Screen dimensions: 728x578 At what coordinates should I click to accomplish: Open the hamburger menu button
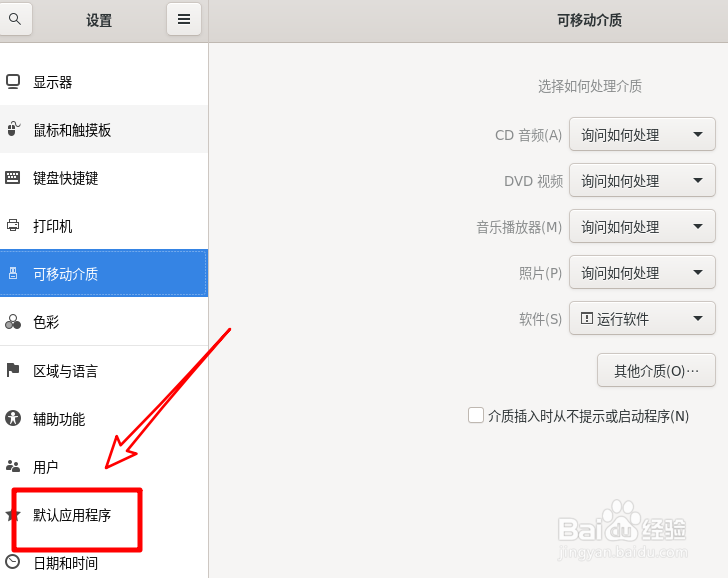tap(184, 19)
